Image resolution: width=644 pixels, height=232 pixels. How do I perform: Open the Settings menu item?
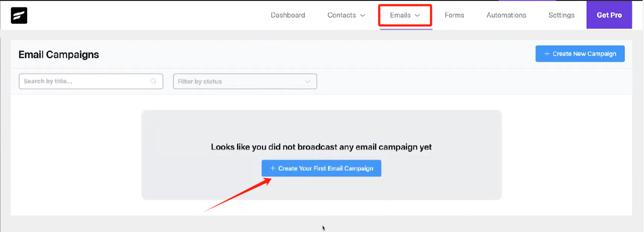click(x=561, y=15)
